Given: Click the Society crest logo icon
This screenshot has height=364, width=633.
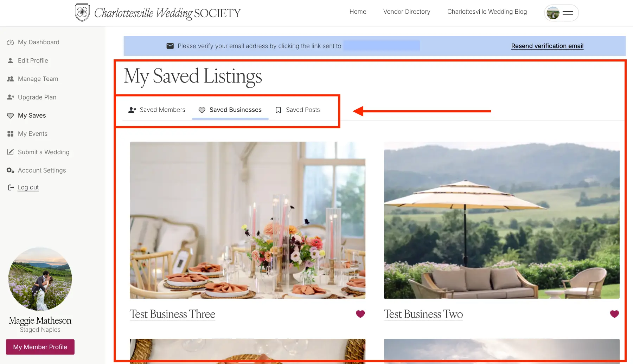Looking at the screenshot, I should tap(82, 13).
